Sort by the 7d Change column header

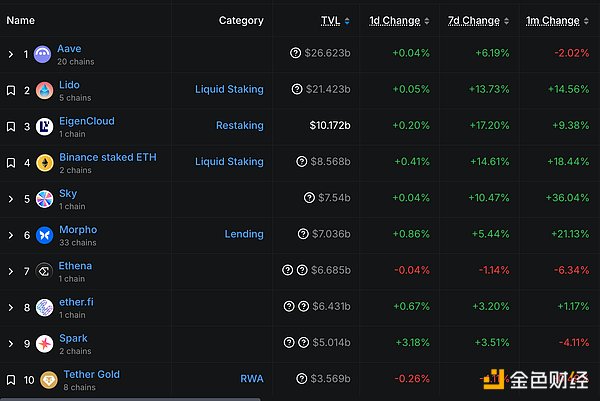(473, 20)
